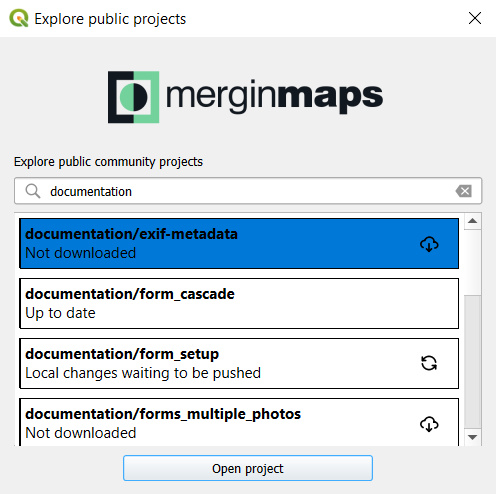The width and height of the screenshot is (496, 494).
Task: Select the documentation/form_cascade project
Action: coord(239,303)
